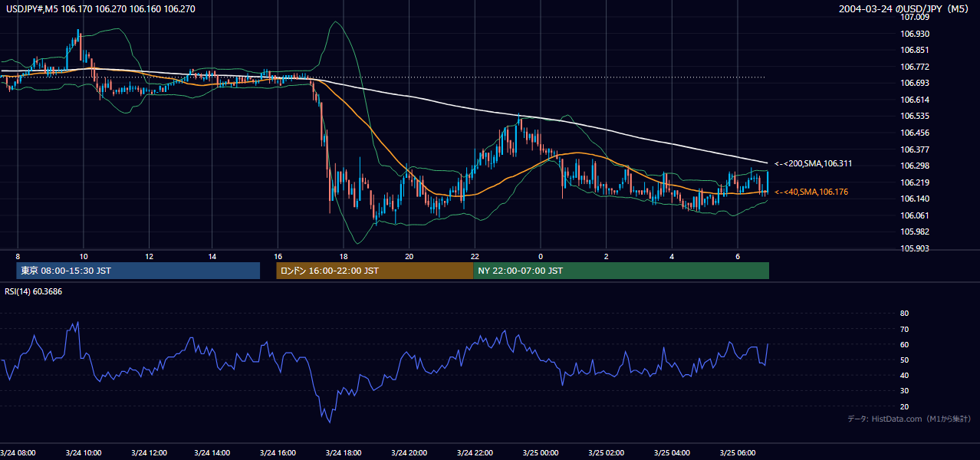Viewport: 980px width, 460px height.
Task: Click the 2004-03-24 USD/JPY (M5) chart title
Action: [905, 9]
